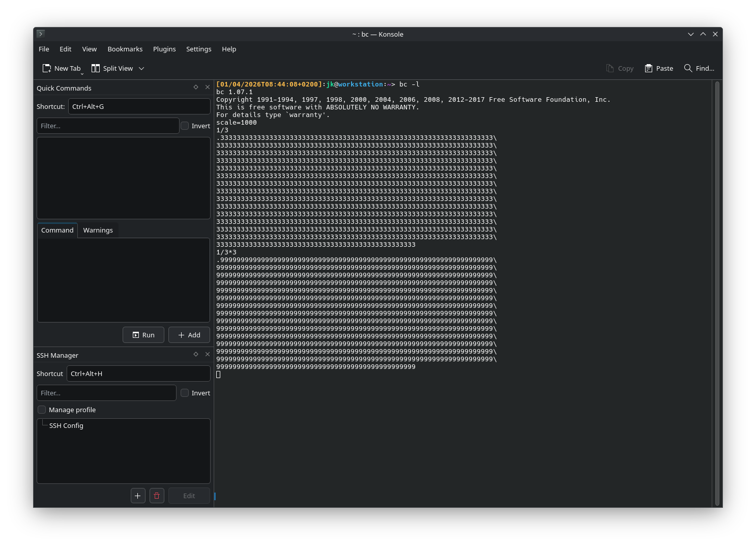Image resolution: width=756 pixels, height=547 pixels.
Task: Click the terminal icon in title bar
Action: (41, 34)
